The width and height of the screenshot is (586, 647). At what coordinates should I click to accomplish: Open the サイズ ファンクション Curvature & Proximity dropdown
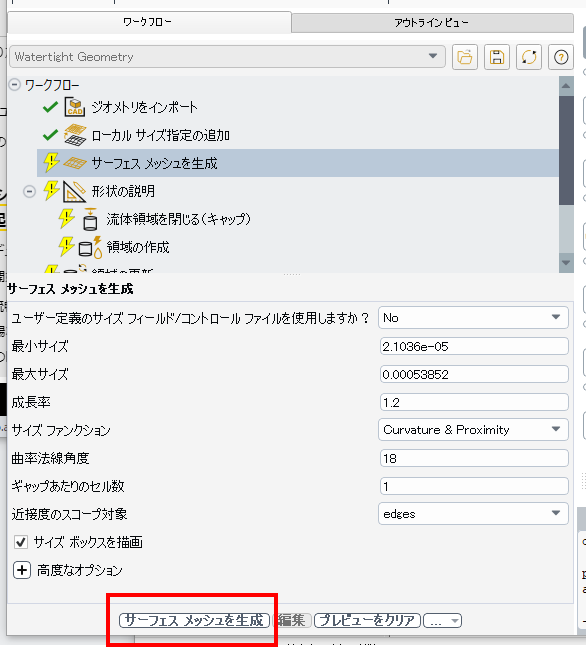473,430
